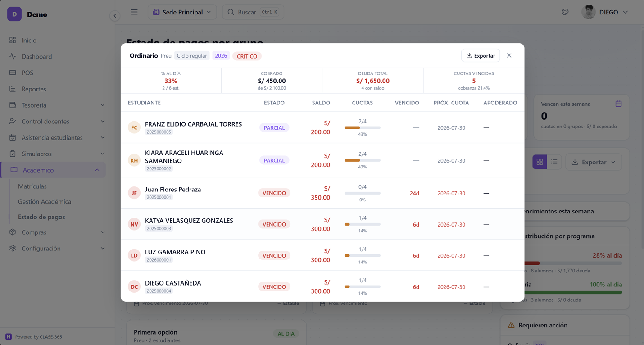Screen dimensions: 644x345
Task: Click the Dashboard activity icon
Action: [13, 56]
